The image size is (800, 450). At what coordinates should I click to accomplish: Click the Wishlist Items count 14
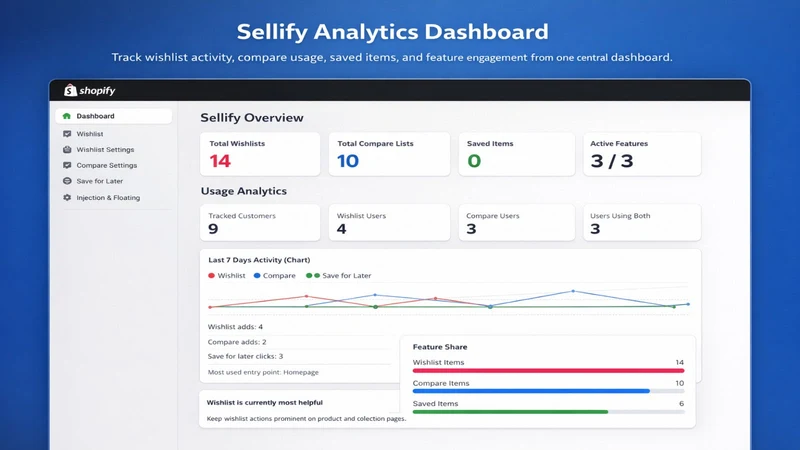coord(680,362)
